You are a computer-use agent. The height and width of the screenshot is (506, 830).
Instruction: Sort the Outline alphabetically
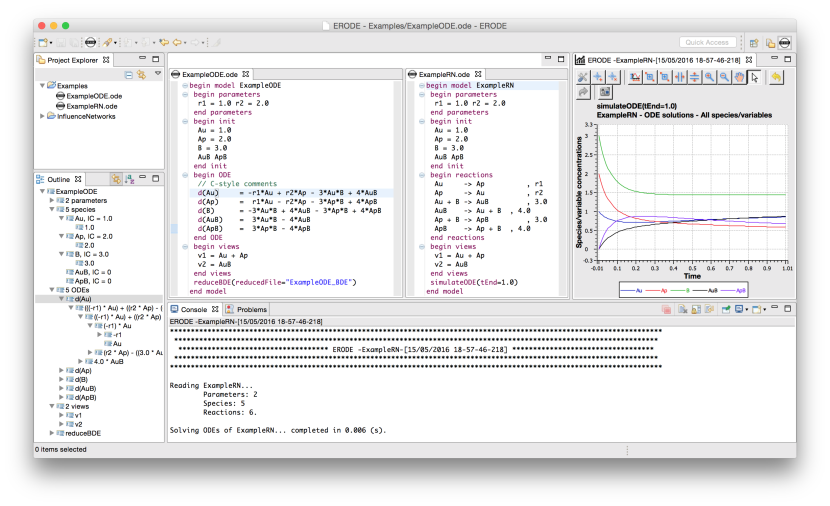130,179
